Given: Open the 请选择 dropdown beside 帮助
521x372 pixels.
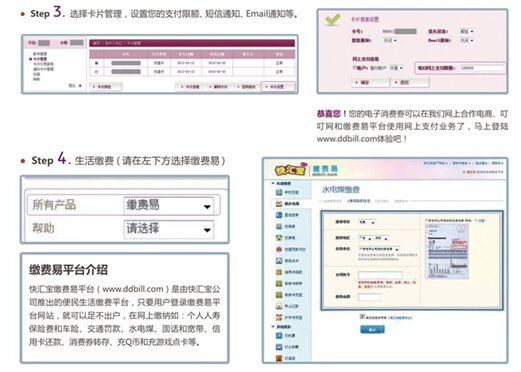Looking at the screenshot, I should click(x=168, y=229).
